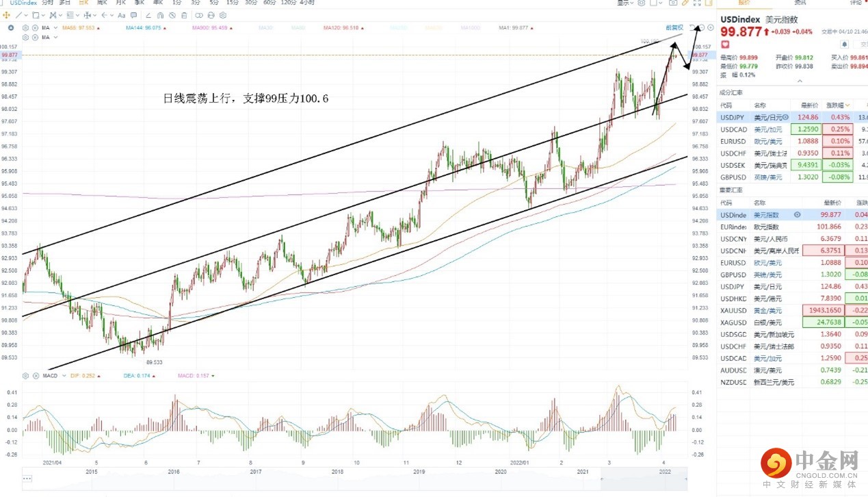Click the hide drawings icon
The height and width of the screenshot is (497, 868).
pyautogui.click(x=172, y=15)
